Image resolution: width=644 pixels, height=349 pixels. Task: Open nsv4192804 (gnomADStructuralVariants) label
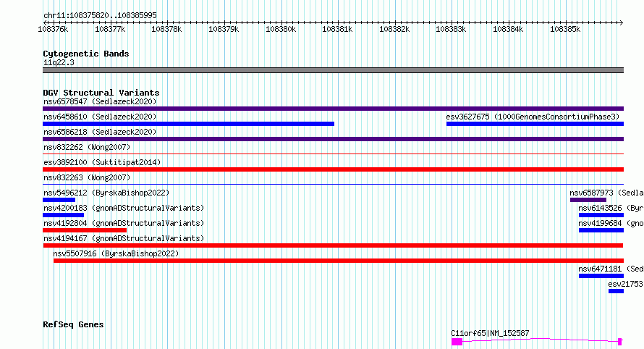point(124,223)
